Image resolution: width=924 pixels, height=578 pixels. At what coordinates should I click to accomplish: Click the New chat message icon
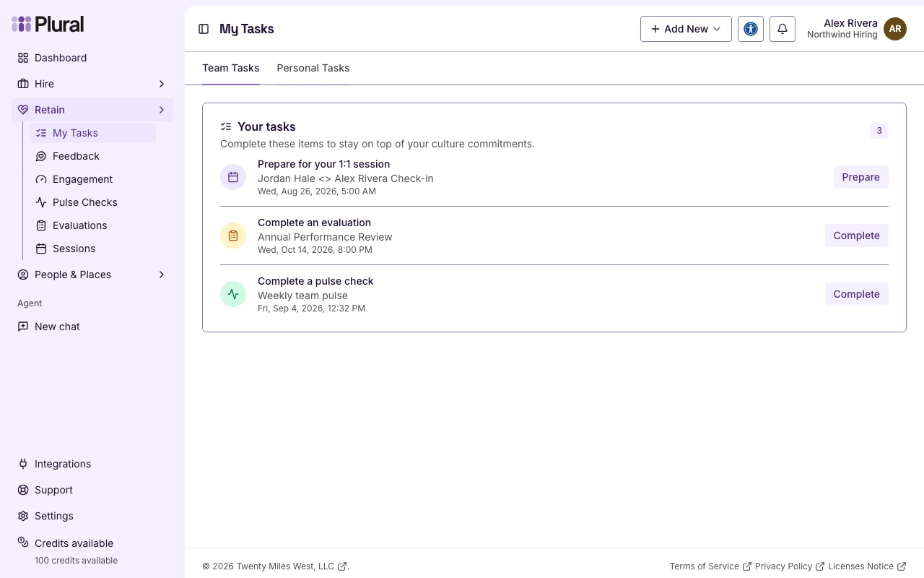pyautogui.click(x=23, y=327)
